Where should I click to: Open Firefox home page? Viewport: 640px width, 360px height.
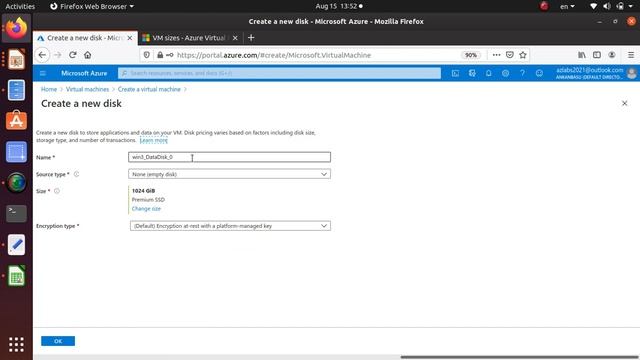(87, 55)
